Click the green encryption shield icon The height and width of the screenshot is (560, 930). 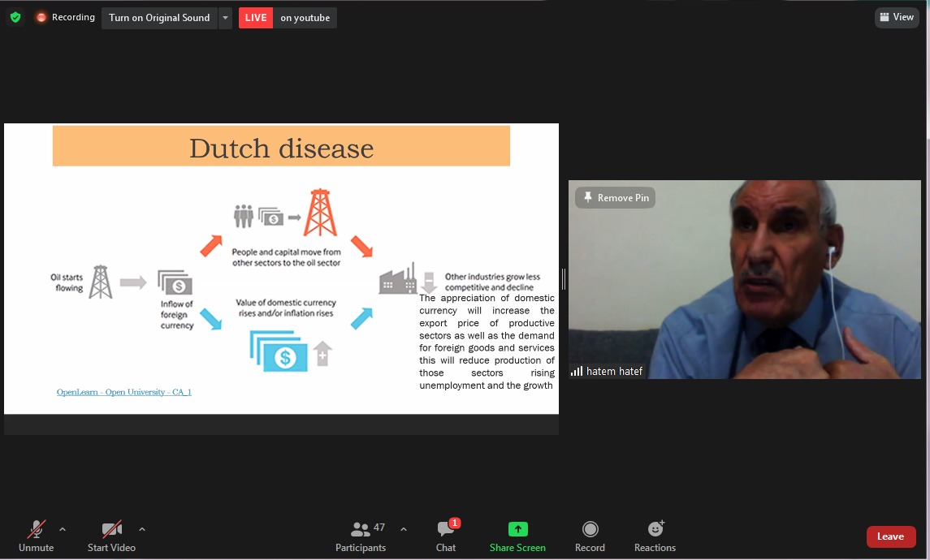pyautogui.click(x=15, y=17)
